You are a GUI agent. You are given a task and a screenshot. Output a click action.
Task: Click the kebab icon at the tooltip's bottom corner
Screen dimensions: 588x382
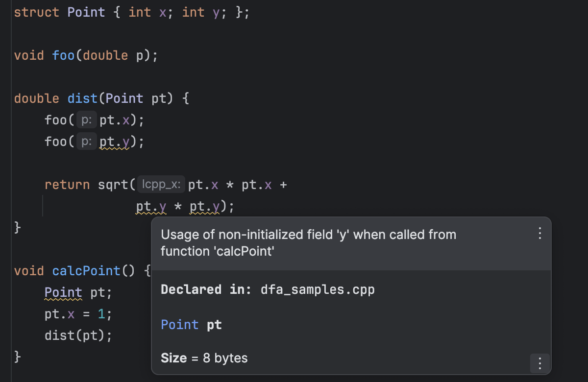539,363
